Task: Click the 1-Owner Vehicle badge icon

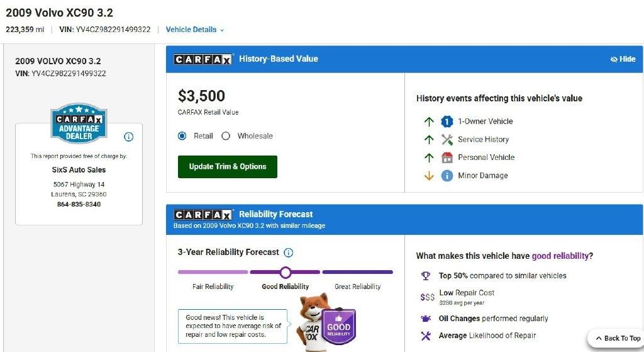Action: pos(447,122)
